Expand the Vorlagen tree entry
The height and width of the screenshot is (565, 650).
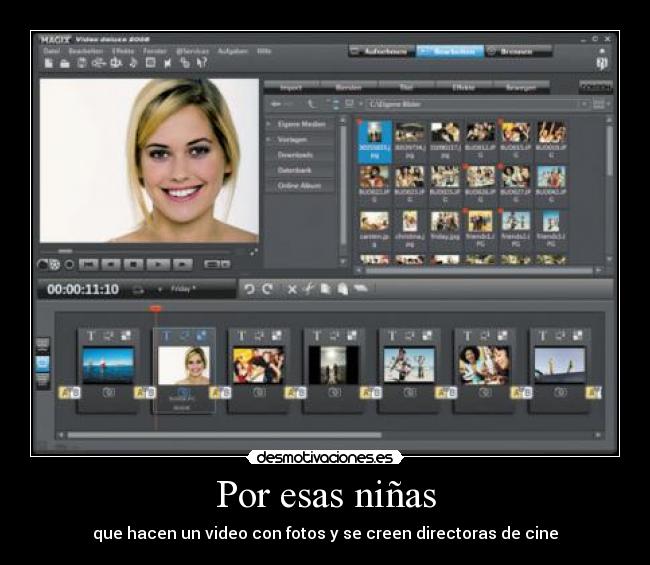point(269,139)
